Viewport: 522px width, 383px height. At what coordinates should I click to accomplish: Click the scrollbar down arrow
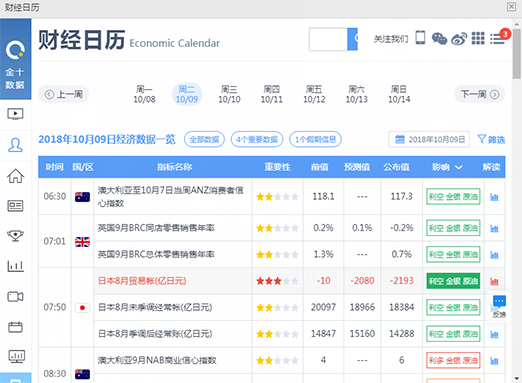[517, 379]
